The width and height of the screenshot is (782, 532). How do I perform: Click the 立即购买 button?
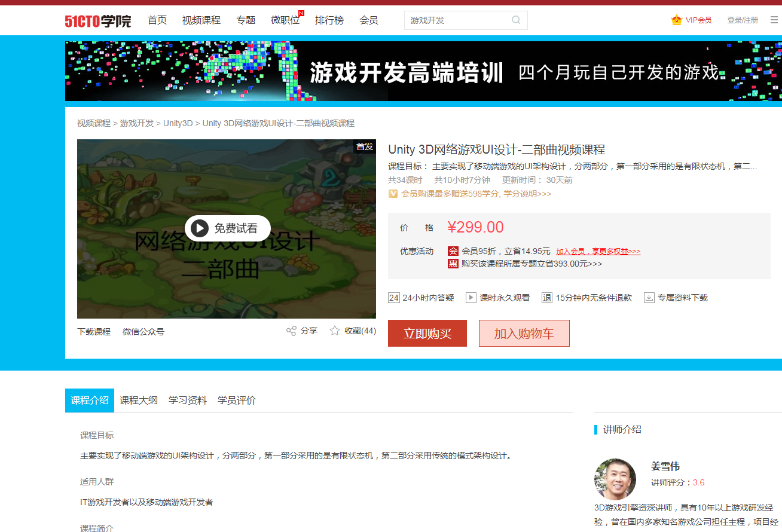(427, 334)
